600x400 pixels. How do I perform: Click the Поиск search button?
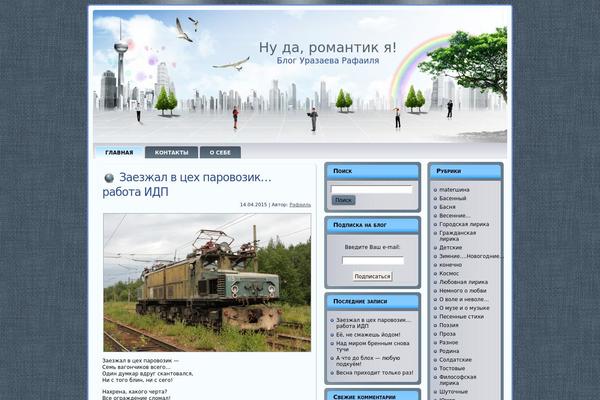pyautogui.click(x=343, y=200)
